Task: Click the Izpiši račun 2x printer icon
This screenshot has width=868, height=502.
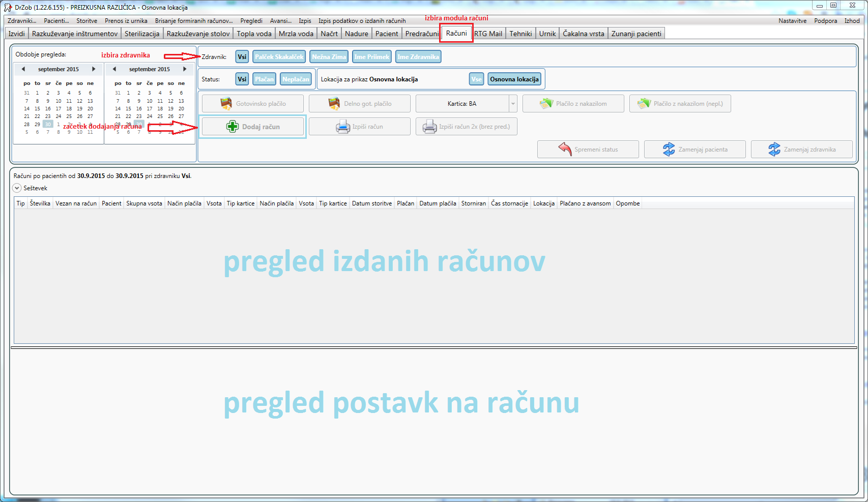Action: (429, 127)
